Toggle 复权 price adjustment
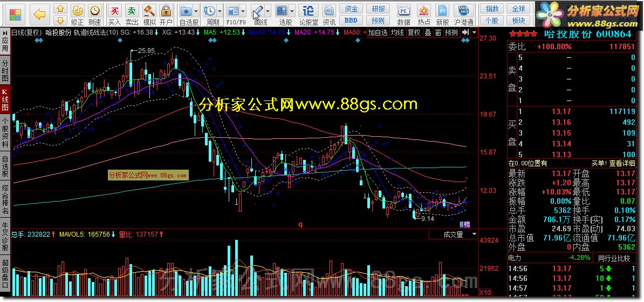This screenshot has width=644, height=302. [414, 32]
